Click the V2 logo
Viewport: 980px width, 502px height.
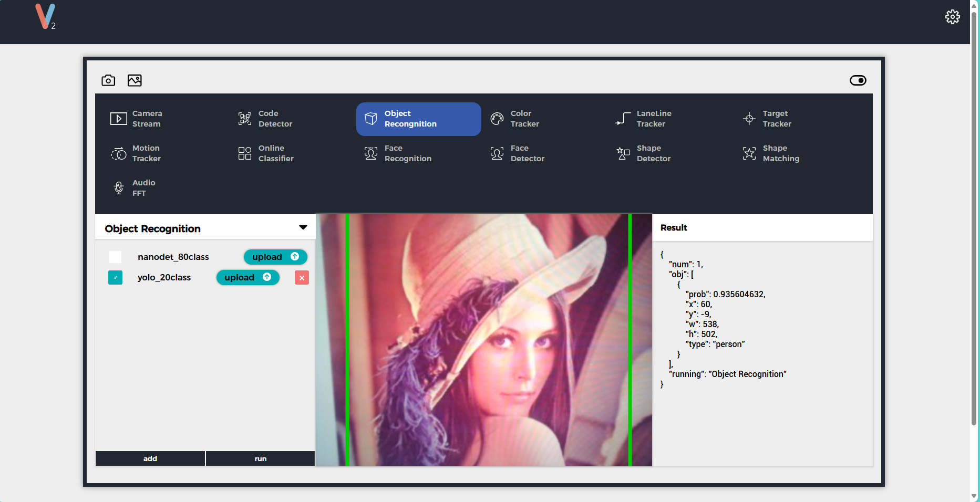pyautogui.click(x=46, y=17)
